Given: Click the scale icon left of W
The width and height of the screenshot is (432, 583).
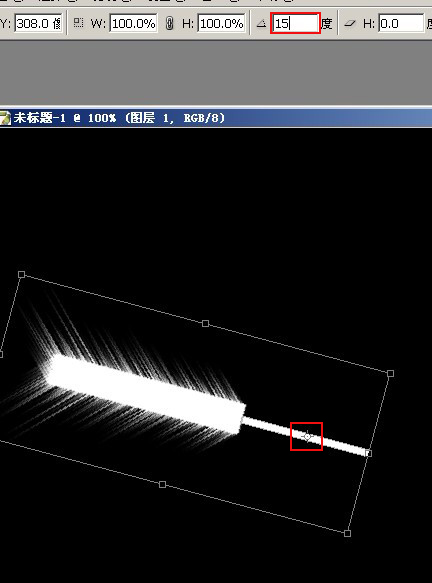Looking at the screenshot, I should 78,23.
